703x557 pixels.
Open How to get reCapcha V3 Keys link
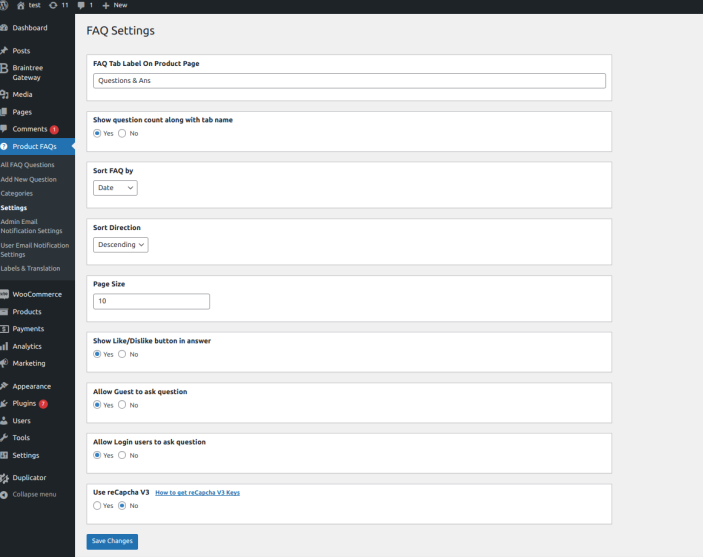coord(197,492)
